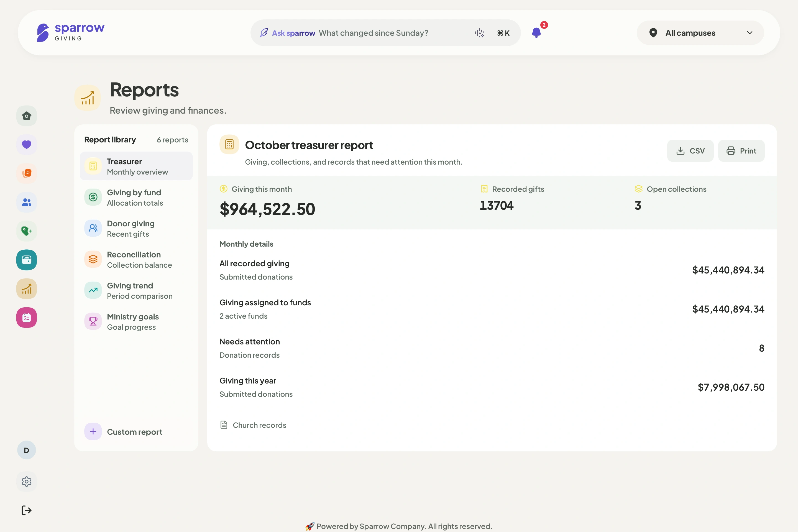The width and height of the screenshot is (798, 532).
Task: Open the pink checklist calendar icon
Action: point(27,318)
